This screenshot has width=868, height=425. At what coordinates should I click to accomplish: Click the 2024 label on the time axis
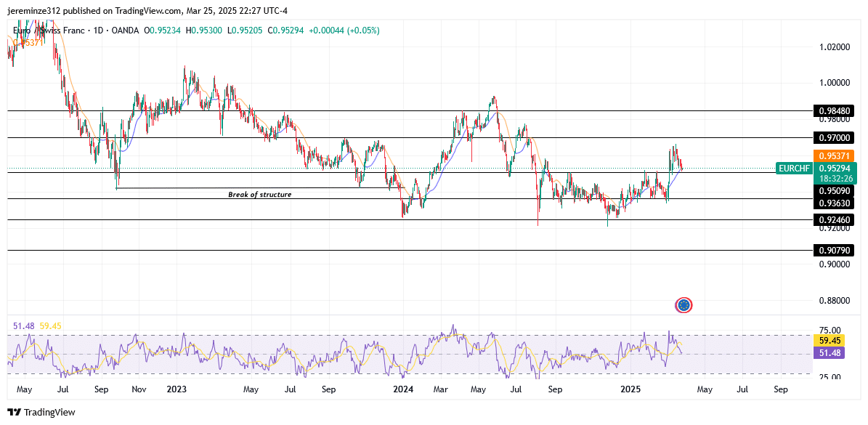[402, 389]
